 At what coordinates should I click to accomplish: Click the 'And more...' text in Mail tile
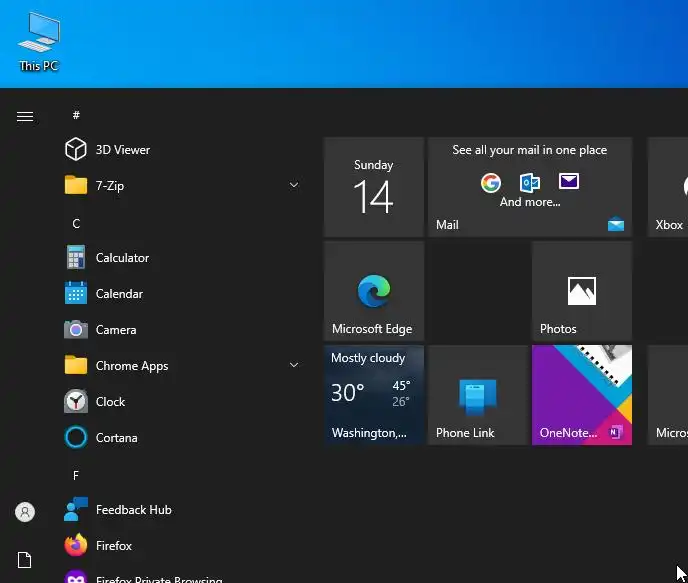[530, 202]
